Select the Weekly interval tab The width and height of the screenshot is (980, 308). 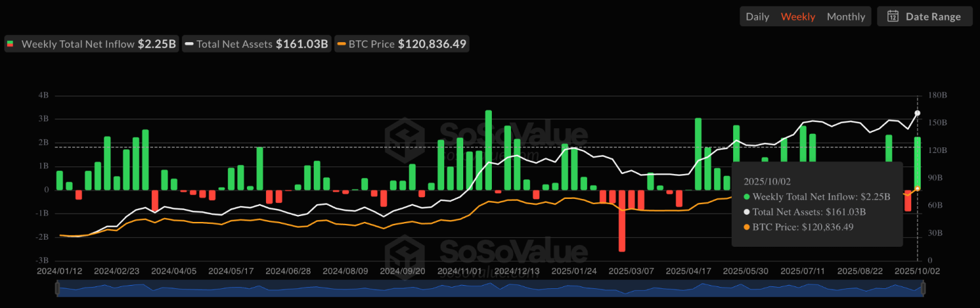pyautogui.click(x=798, y=17)
